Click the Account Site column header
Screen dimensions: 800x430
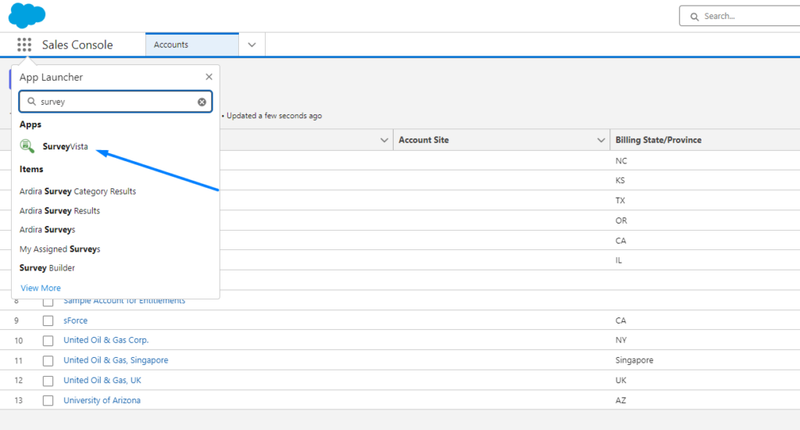pos(423,140)
